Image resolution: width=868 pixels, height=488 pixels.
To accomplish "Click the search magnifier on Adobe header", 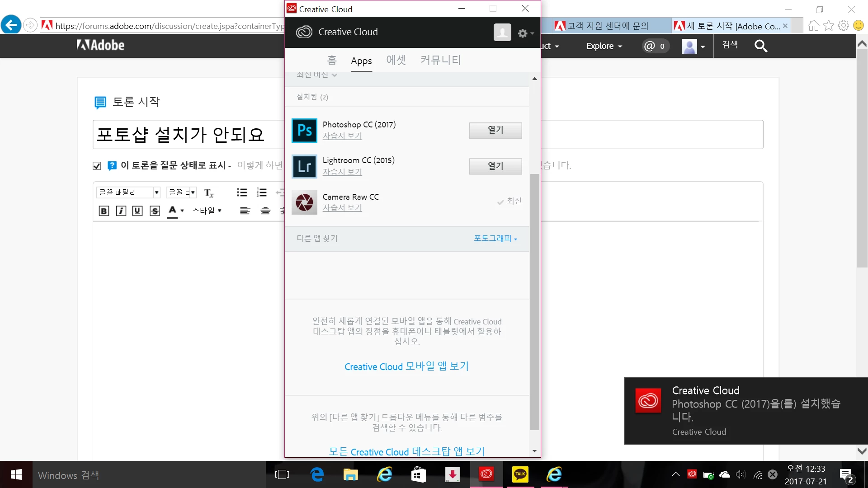I will coord(761,46).
